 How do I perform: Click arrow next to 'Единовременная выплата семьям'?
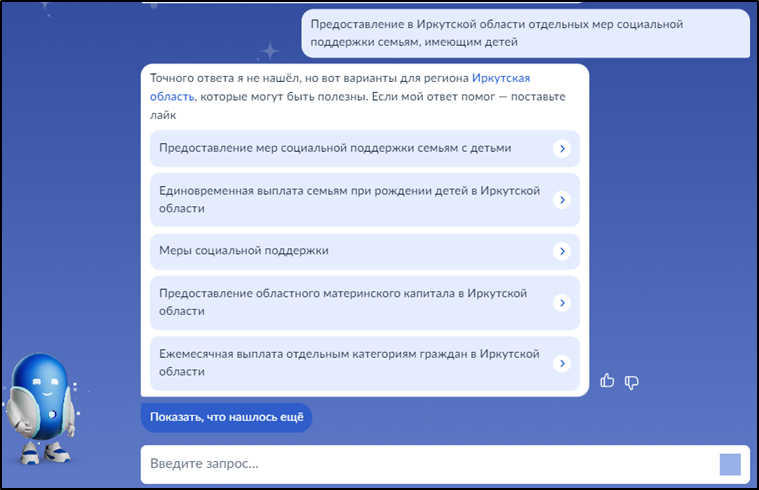[562, 200]
